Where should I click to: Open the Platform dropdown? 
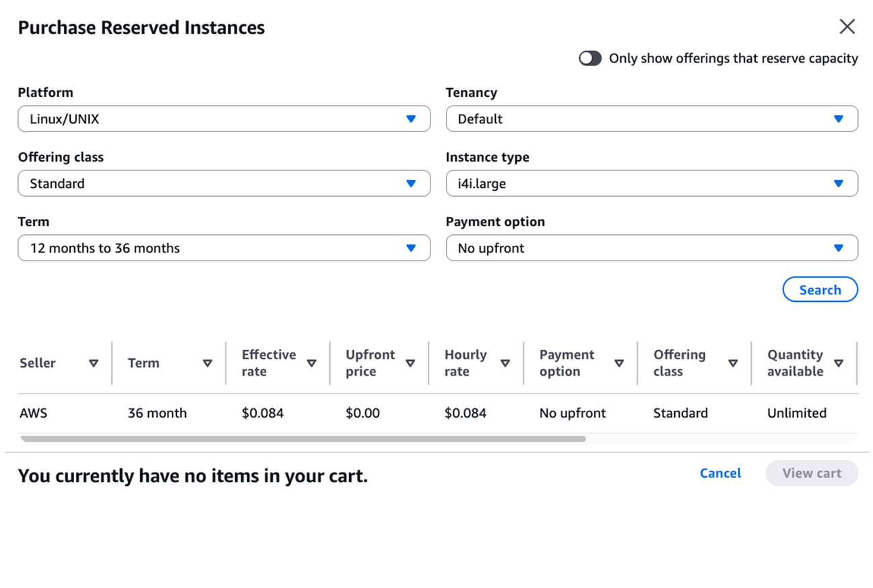224,119
